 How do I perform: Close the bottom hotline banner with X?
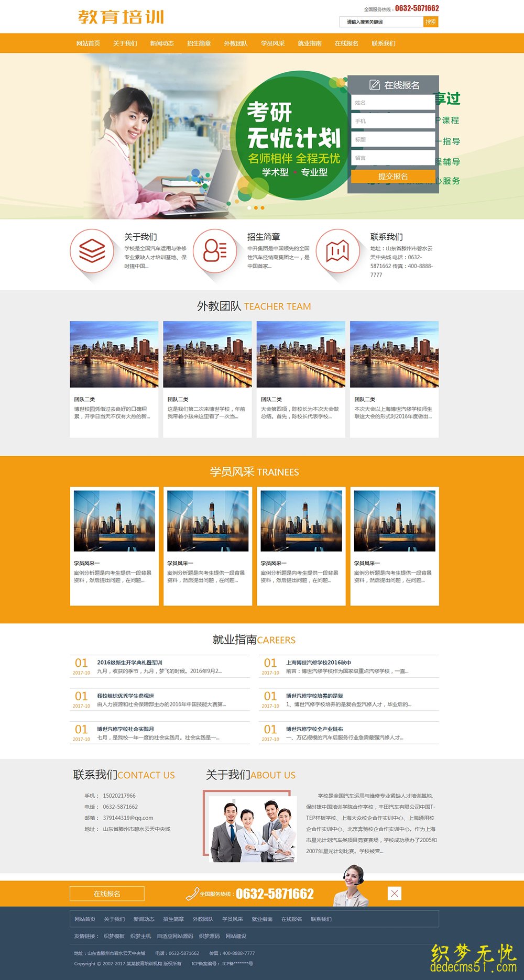tap(395, 894)
